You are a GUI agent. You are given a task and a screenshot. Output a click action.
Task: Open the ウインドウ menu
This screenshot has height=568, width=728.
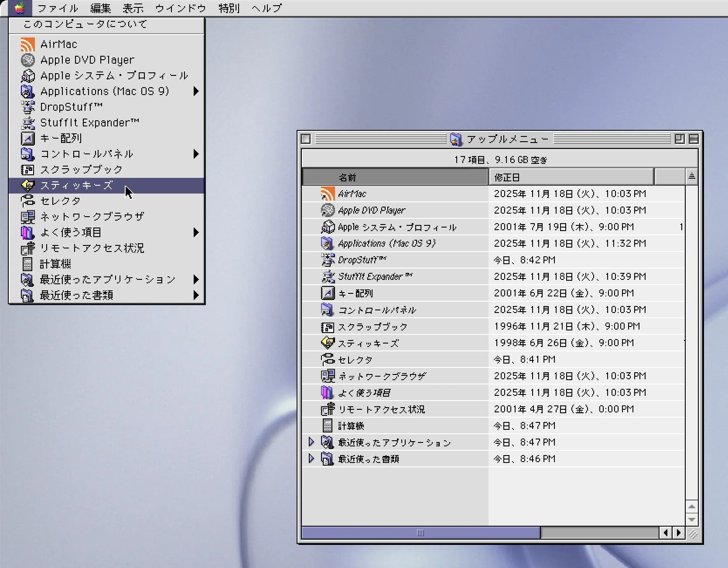(181, 8)
